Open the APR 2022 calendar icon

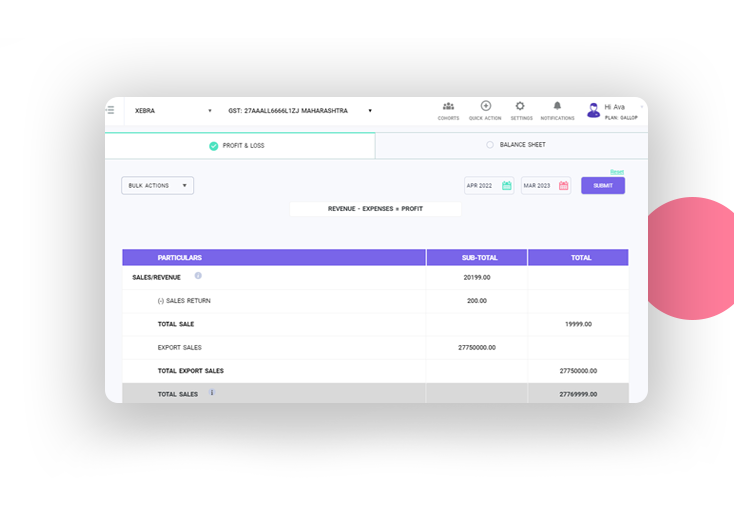tap(507, 186)
